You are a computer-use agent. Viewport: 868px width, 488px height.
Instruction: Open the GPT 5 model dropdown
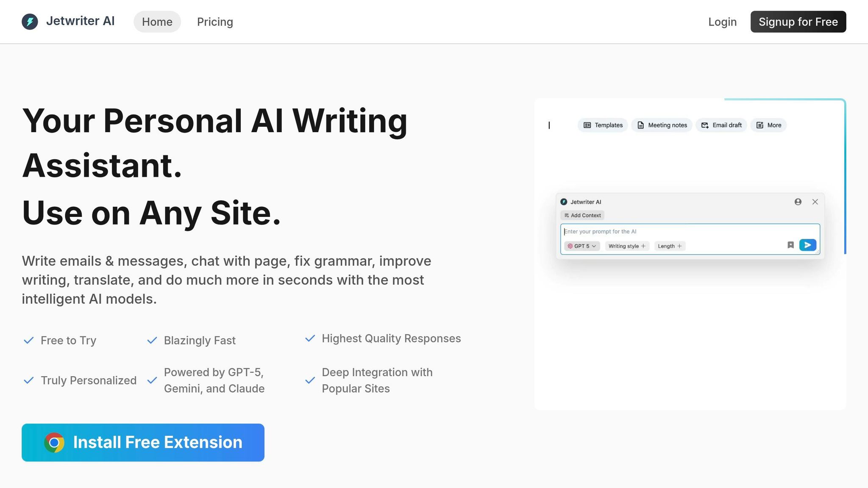(581, 246)
